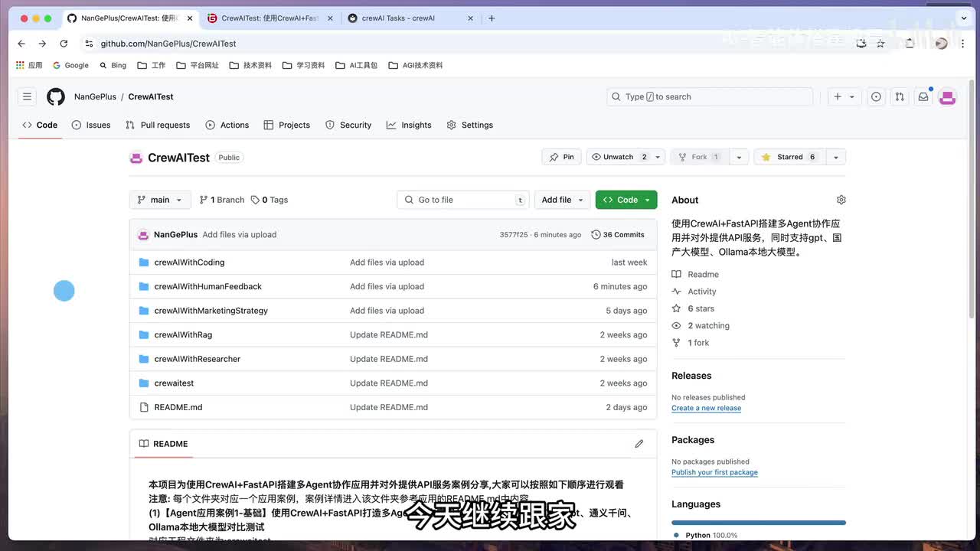The image size is (980, 551).
Task: Open the NanGePlus owner breadcrumb link
Action: click(95, 96)
